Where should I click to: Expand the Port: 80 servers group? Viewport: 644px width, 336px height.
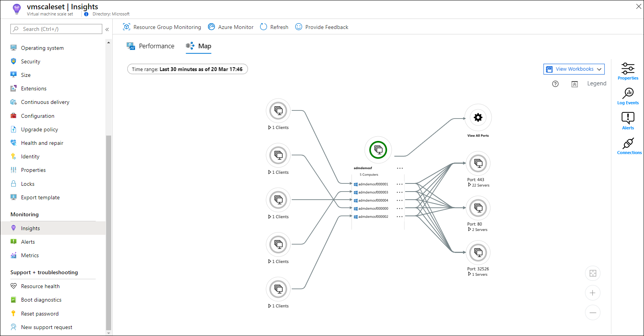pyautogui.click(x=470, y=229)
